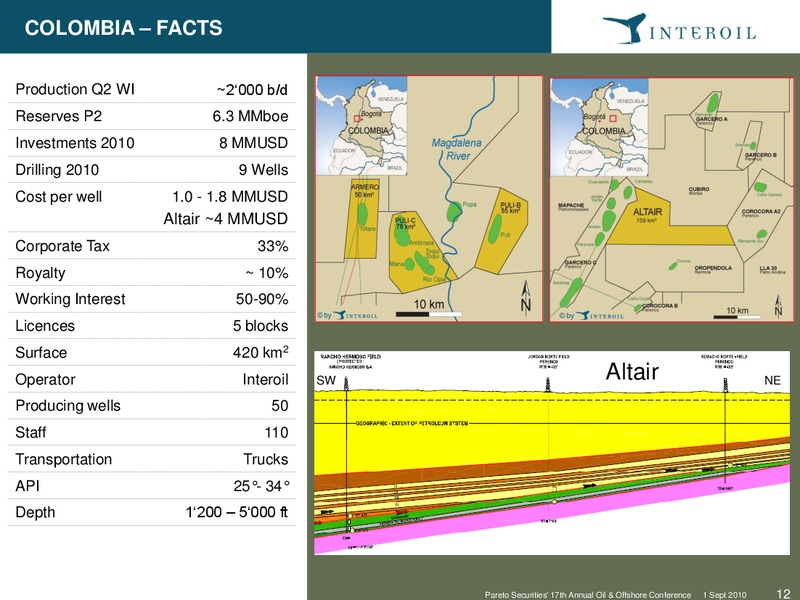Click the Colombia inset on left map
The image size is (800, 600).
(362, 126)
